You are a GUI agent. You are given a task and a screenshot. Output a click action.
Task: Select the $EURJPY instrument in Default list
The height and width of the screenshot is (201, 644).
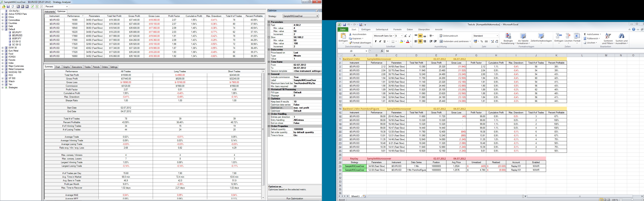[16, 33]
